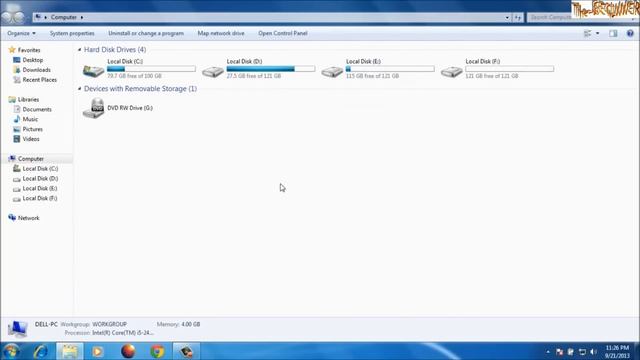Image resolution: width=640 pixels, height=360 pixels.
Task: Click Uninstall or change a program
Action: tap(146, 33)
